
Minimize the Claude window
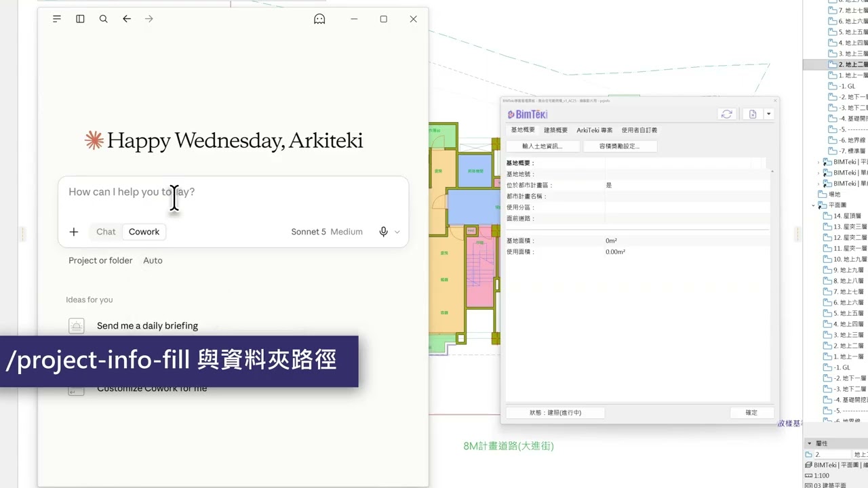[354, 19]
